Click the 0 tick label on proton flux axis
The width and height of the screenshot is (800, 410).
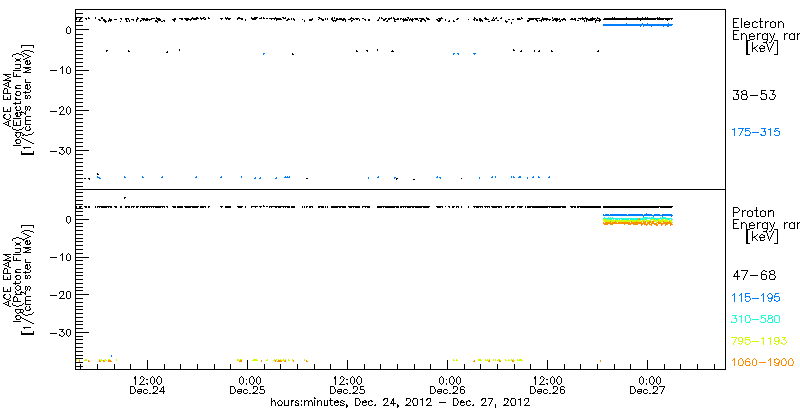67,220
